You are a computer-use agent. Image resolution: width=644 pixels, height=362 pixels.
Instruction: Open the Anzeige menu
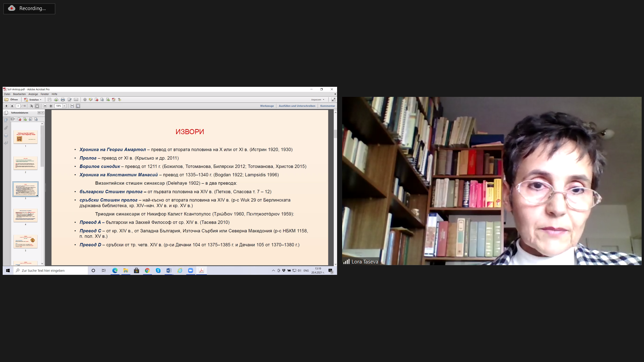33,94
